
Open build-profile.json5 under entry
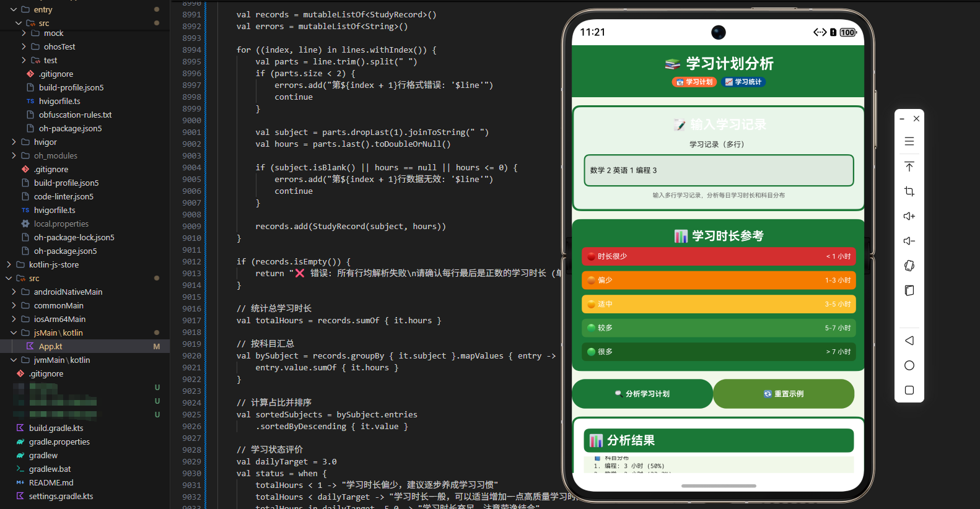[71, 87]
